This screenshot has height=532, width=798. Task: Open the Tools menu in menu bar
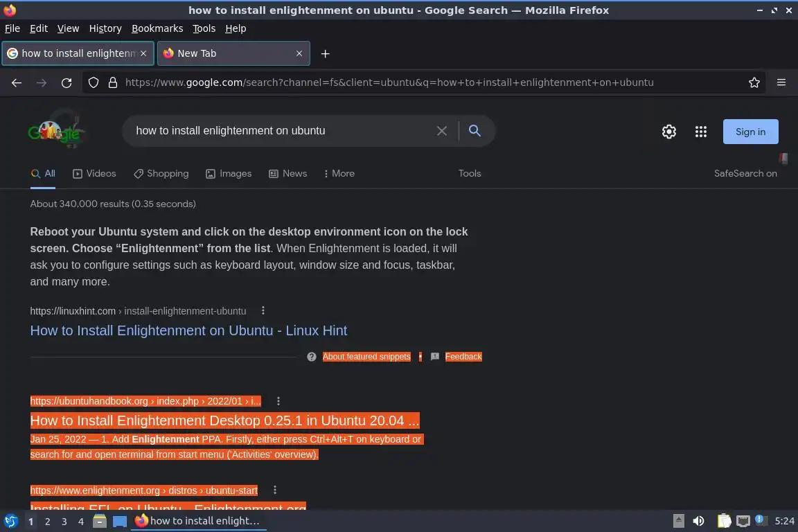pos(204,28)
